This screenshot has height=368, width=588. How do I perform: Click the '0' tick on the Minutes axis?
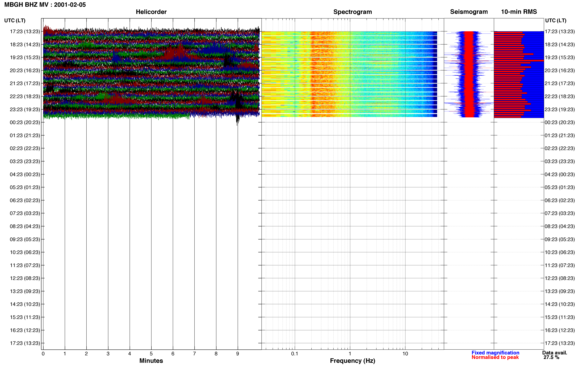(43, 354)
